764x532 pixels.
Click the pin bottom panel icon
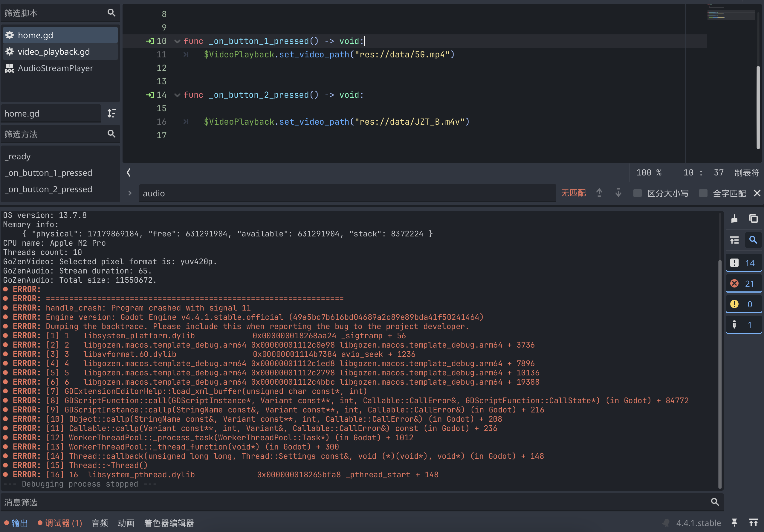tap(734, 522)
